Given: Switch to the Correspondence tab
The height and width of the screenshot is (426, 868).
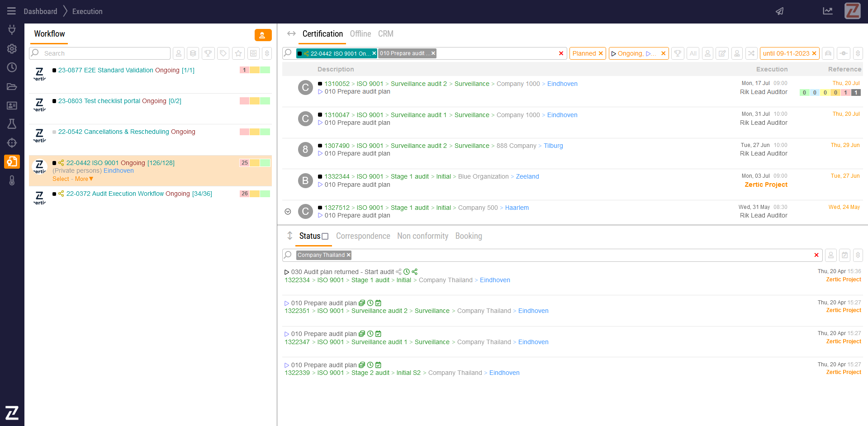Looking at the screenshot, I should tap(363, 236).
